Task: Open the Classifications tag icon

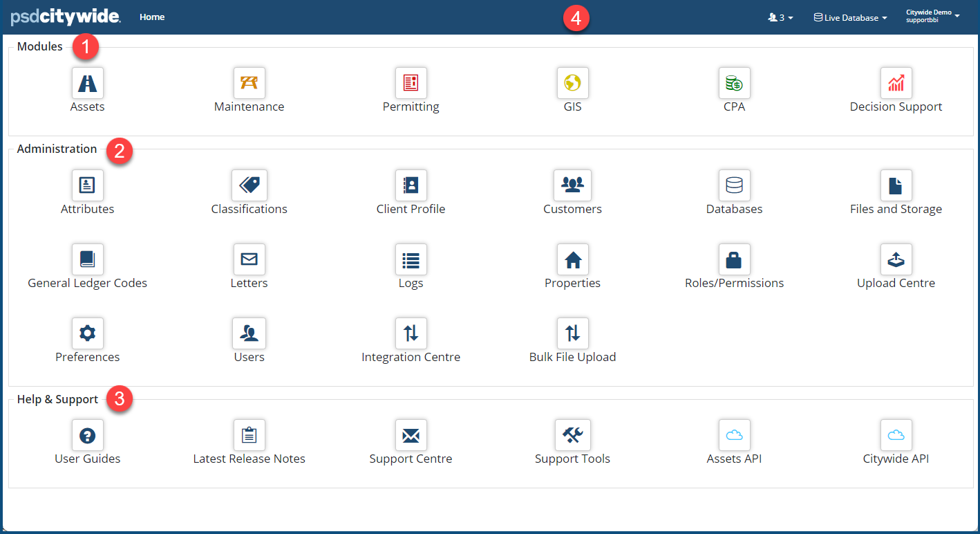Action: tap(249, 185)
